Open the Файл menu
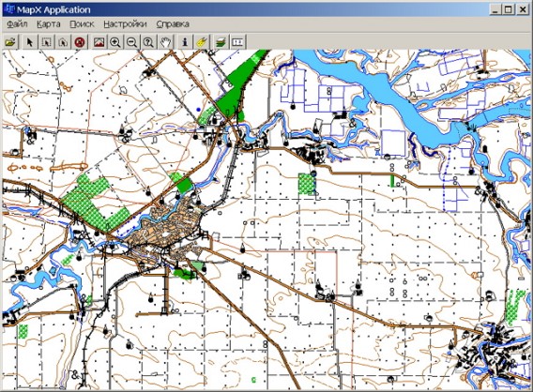533x392 pixels. [x=17, y=24]
